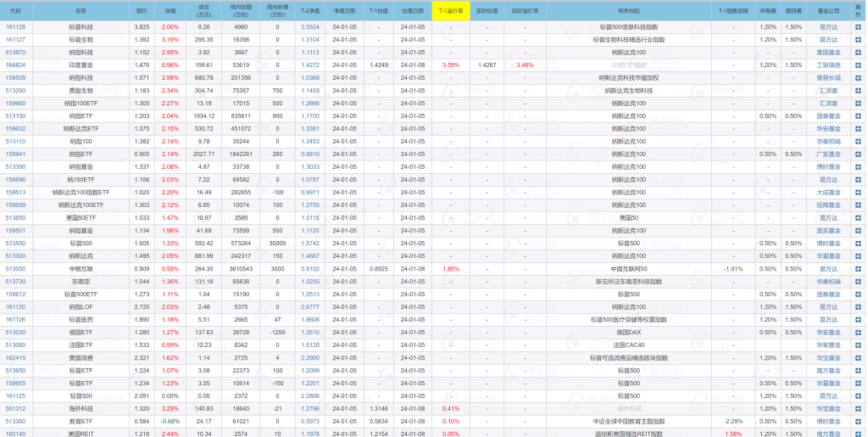Click the plus icon in 德国ETF row
Image resolution: width=868 pixels, height=437 pixels.
(x=858, y=333)
